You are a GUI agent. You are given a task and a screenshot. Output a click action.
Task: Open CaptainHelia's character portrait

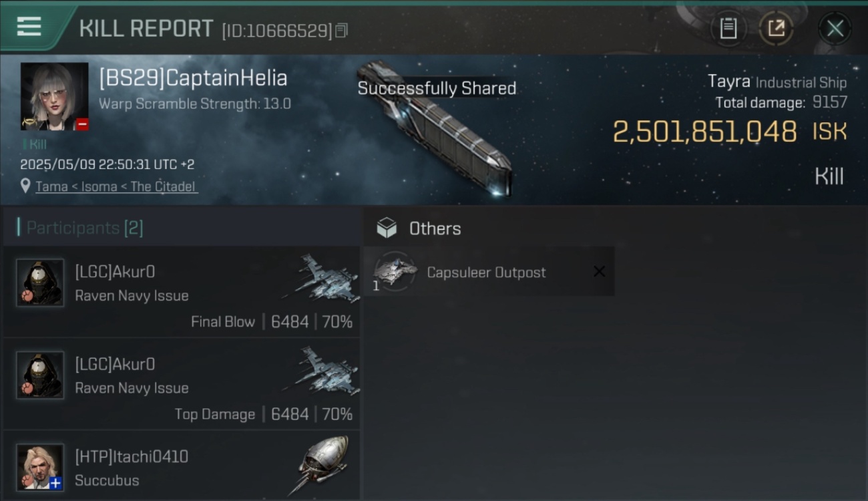click(54, 96)
